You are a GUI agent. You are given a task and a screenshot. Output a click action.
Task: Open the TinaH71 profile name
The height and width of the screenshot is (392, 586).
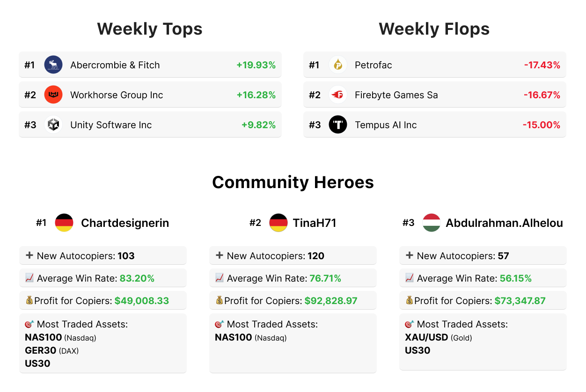[x=315, y=223]
